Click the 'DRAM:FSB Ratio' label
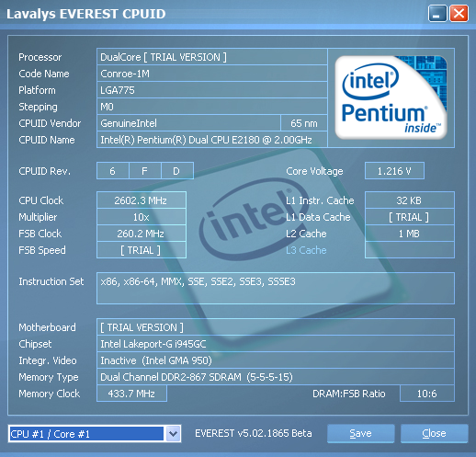This screenshot has height=457, width=476. 349,394
